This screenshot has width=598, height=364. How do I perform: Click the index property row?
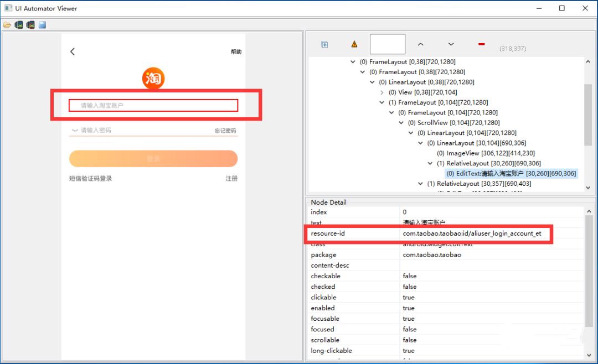pos(445,212)
